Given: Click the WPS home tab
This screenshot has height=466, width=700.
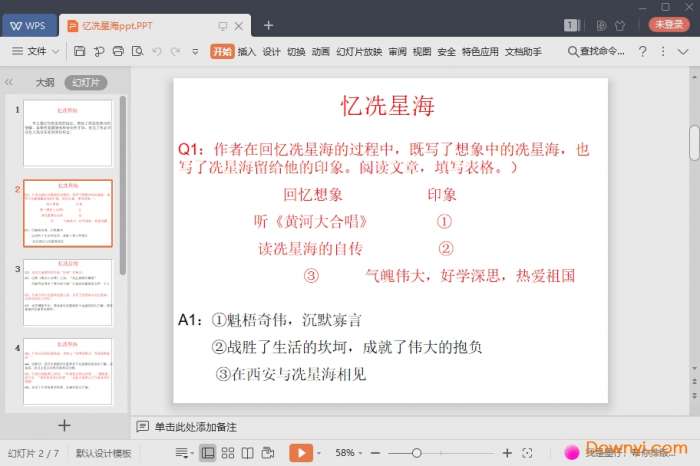Looking at the screenshot, I should pyautogui.click(x=29, y=25).
